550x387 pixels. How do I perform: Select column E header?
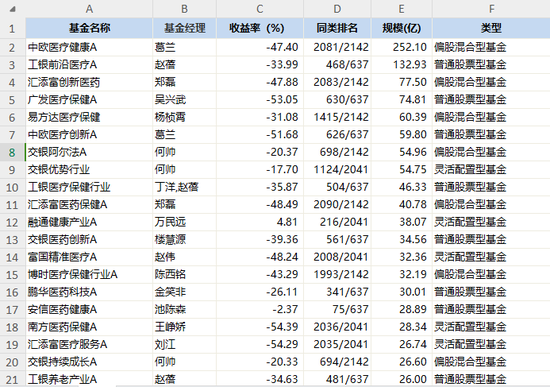pyautogui.click(x=402, y=9)
